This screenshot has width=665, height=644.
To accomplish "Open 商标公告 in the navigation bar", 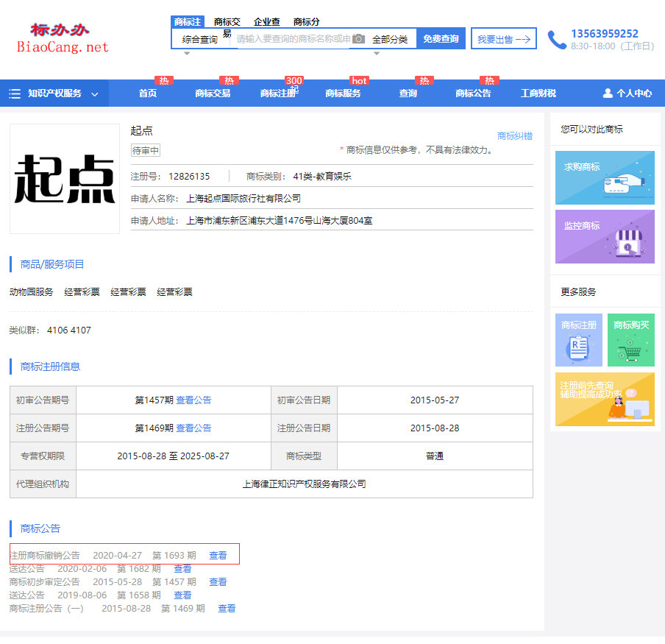I will coord(473,93).
